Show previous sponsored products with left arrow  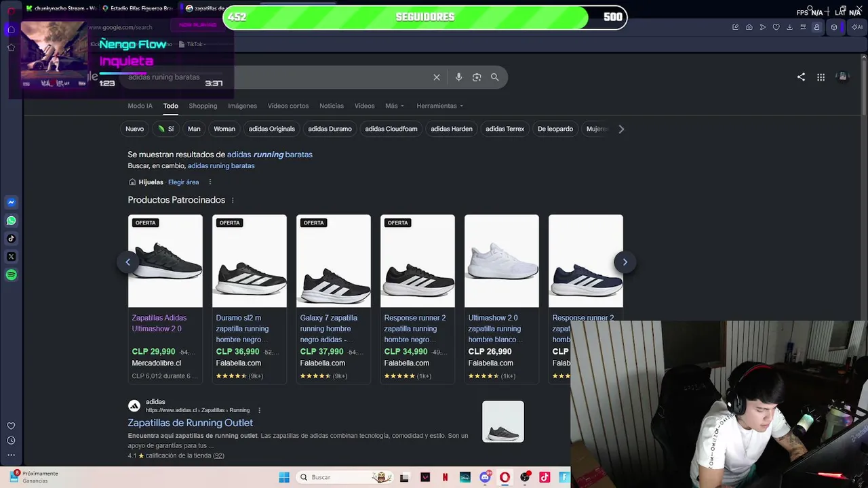[x=127, y=262]
